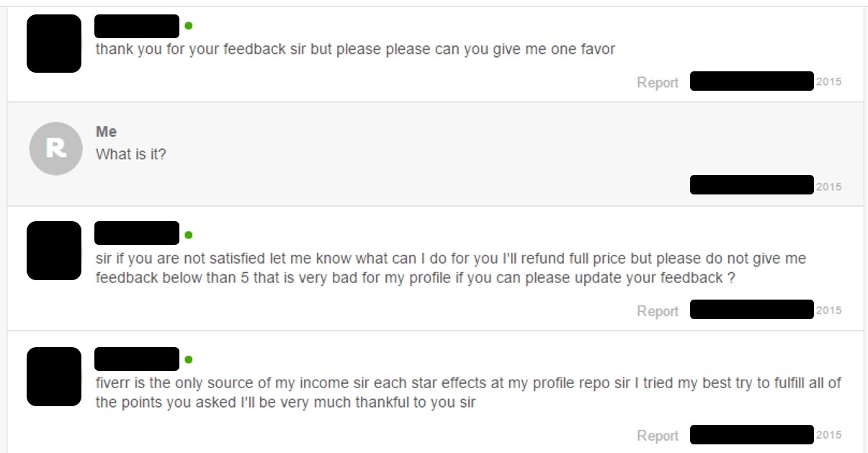868x453 pixels.
Task: Open redacted username above the refund offer message
Action: [137, 233]
